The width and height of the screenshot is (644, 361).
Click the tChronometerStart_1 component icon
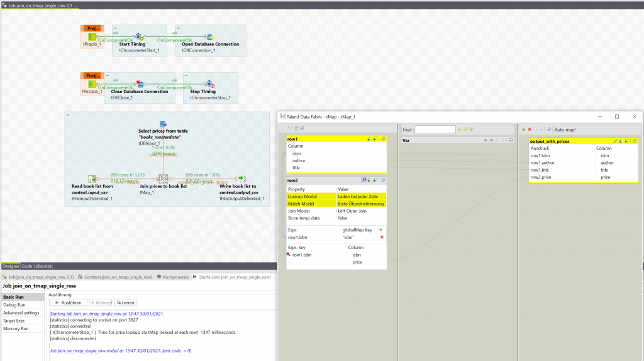coord(139,36)
